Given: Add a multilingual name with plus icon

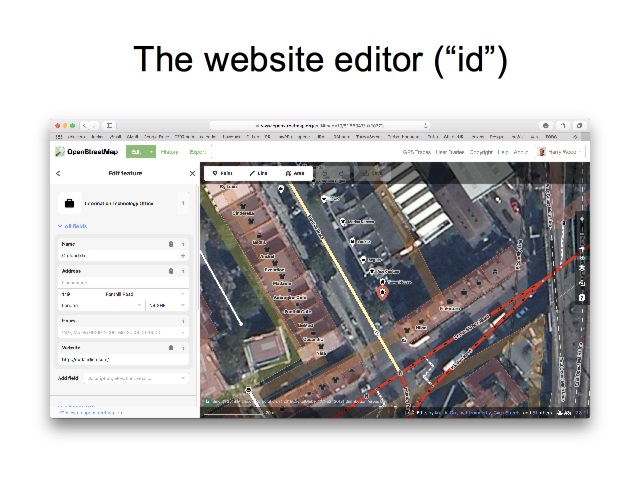Looking at the screenshot, I should [183, 256].
